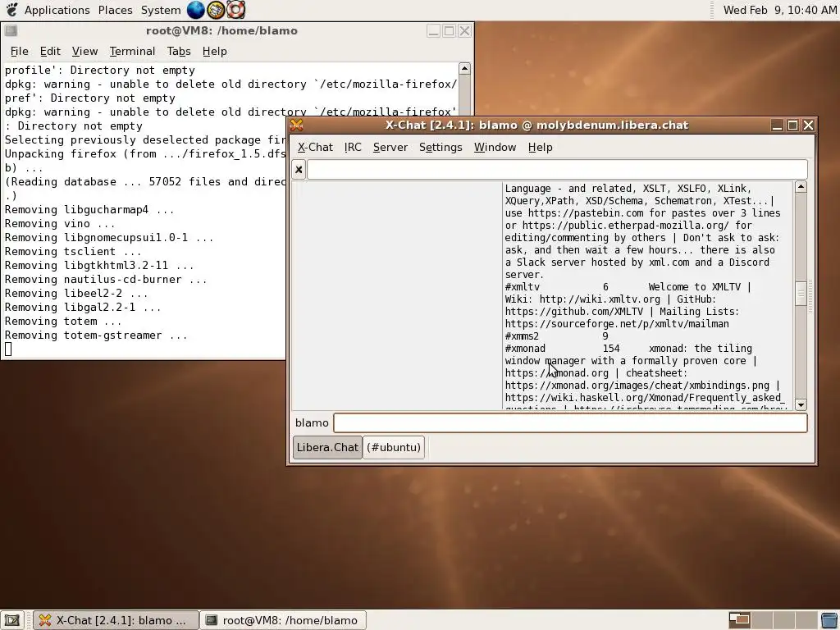Image resolution: width=840 pixels, height=630 pixels.
Task: Open the Help menu in X-Chat
Action: [540, 147]
